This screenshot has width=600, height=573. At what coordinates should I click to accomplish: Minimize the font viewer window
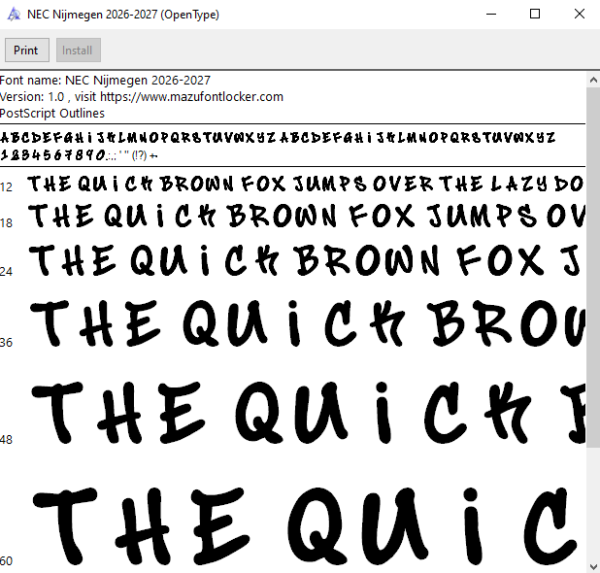point(491,14)
